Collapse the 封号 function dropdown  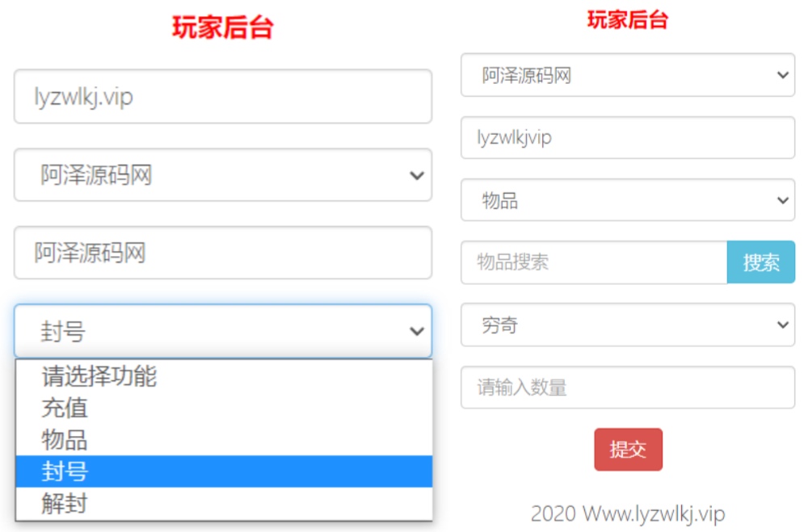pyautogui.click(x=222, y=331)
